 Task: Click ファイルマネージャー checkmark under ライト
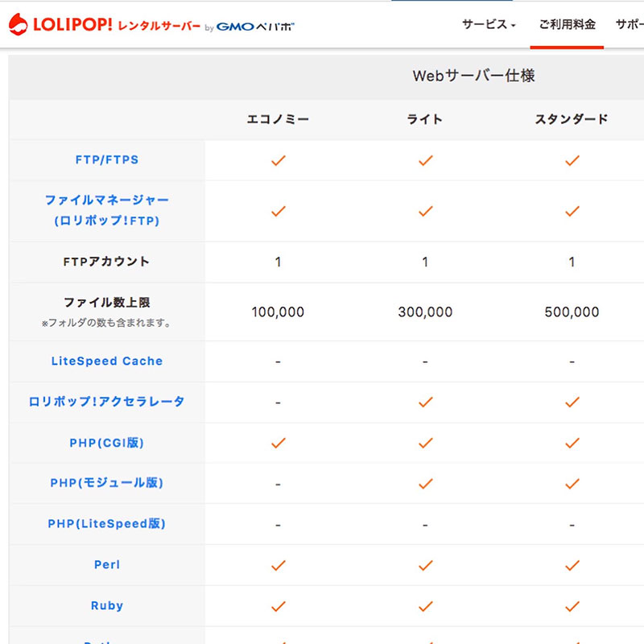pyautogui.click(x=425, y=211)
